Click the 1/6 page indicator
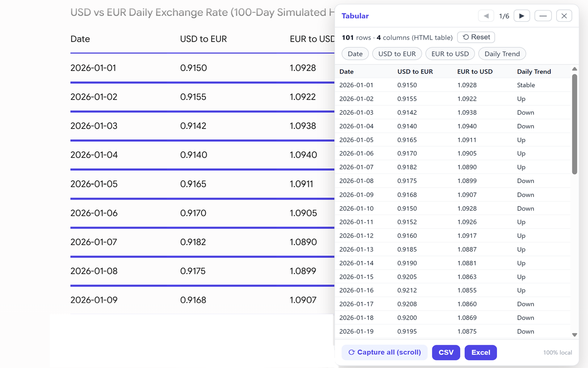The image size is (588, 368). point(504,16)
